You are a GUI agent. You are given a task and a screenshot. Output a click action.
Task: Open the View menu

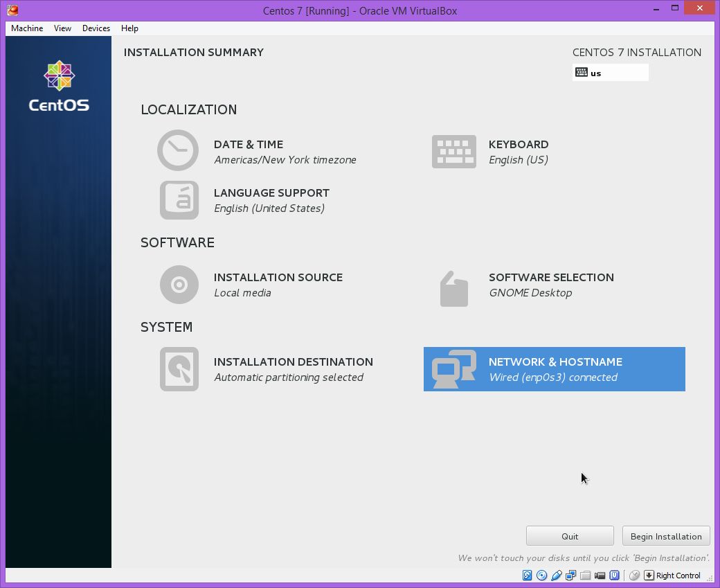[62, 28]
